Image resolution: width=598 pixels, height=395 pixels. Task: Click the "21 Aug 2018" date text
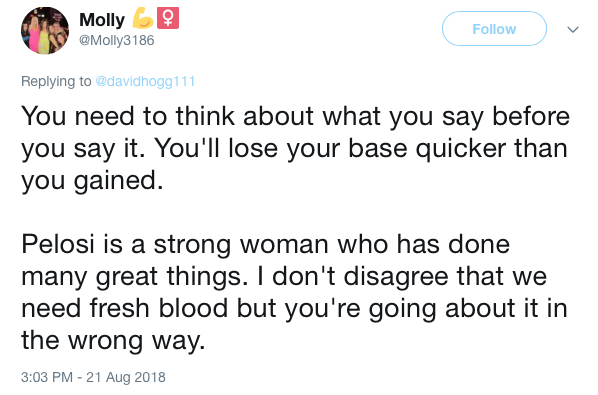[126, 377]
